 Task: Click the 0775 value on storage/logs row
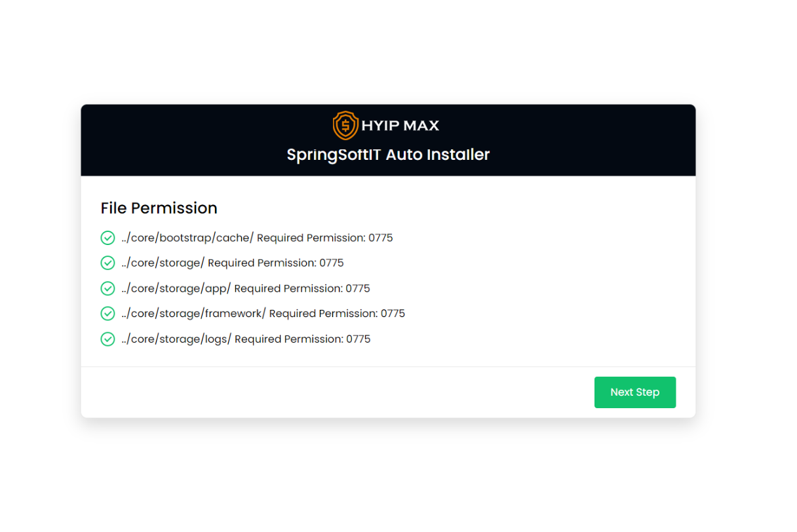[x=359, y=339]
